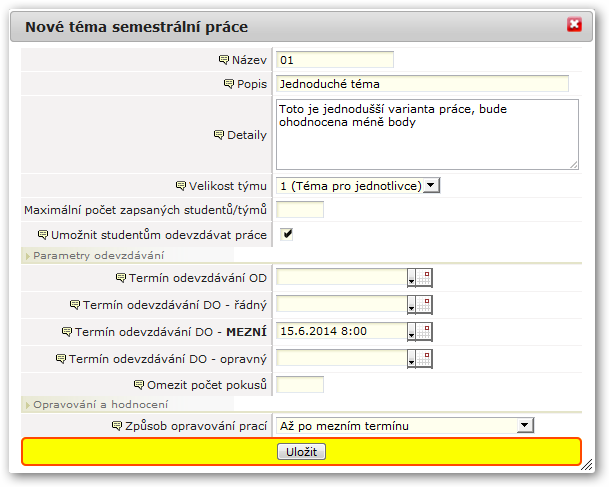Viewport: 609px width, 487px height.
Task: Focus the Maximální počet zapsaných studentů field
Action: coord(300,210)
